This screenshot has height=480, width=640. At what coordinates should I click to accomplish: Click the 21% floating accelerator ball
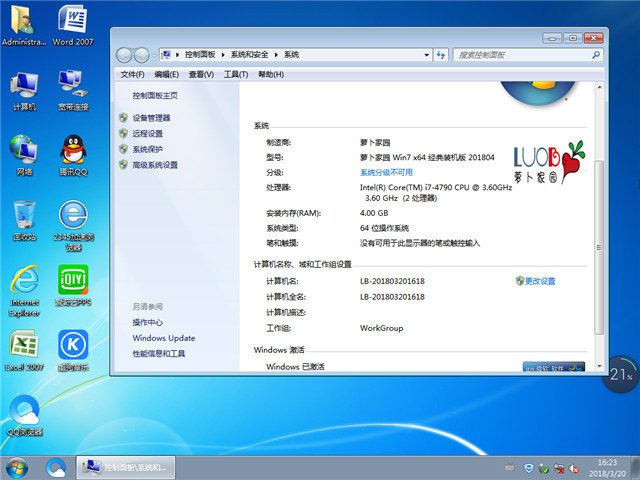coord(620,374)
